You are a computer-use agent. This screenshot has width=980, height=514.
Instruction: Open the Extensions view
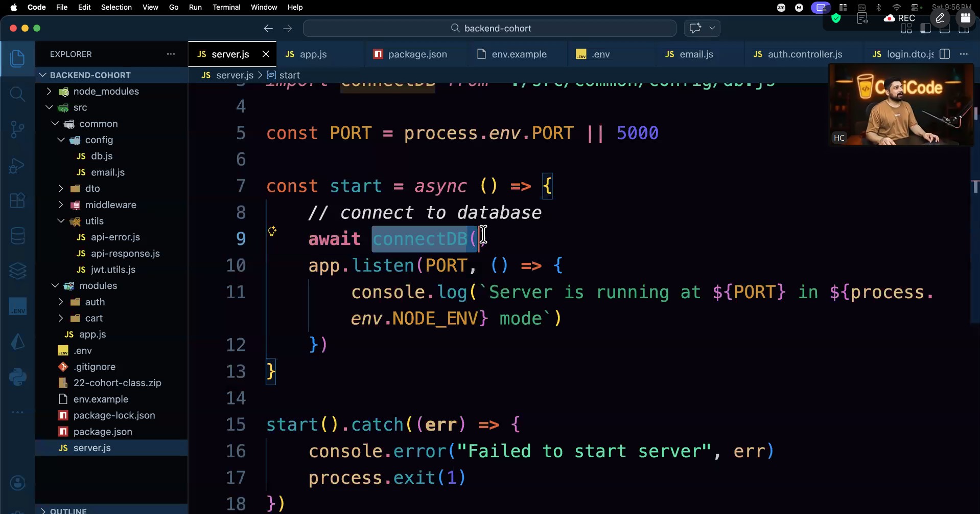(17, 200)
